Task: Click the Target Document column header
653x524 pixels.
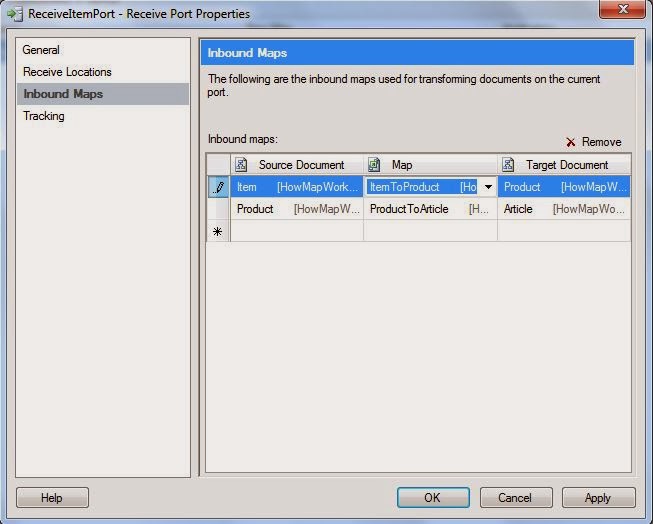Action: pyautogui.click(x=564, y=165)
